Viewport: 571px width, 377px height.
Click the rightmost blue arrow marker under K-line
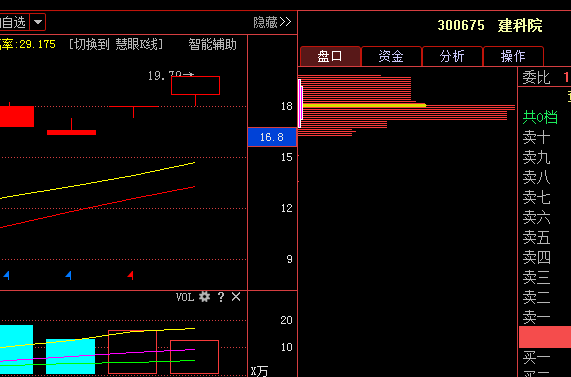pyautogui.click(x=68, y=275)
